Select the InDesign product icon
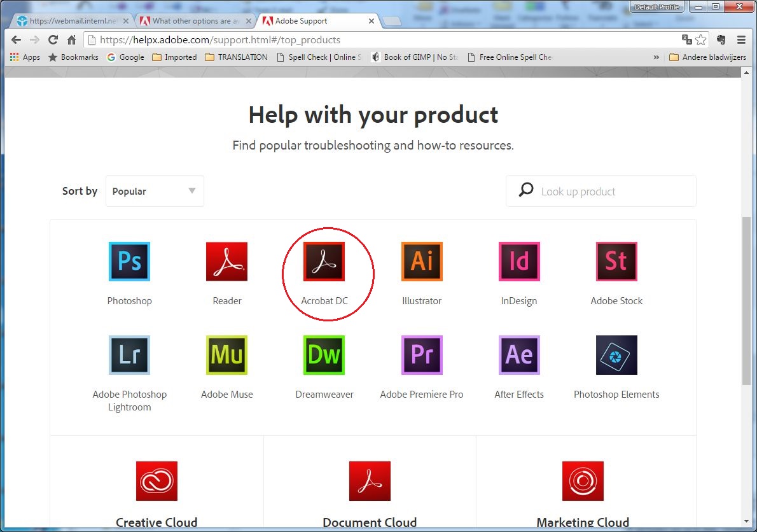The height and width of the screenshot is (532, 757). click(x=518, y=261)
